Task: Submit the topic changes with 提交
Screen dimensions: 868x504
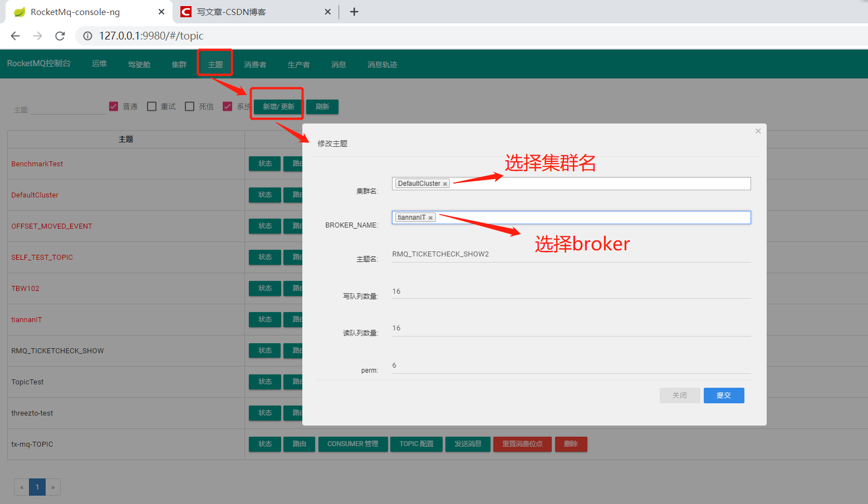Action: pos(724,395)
